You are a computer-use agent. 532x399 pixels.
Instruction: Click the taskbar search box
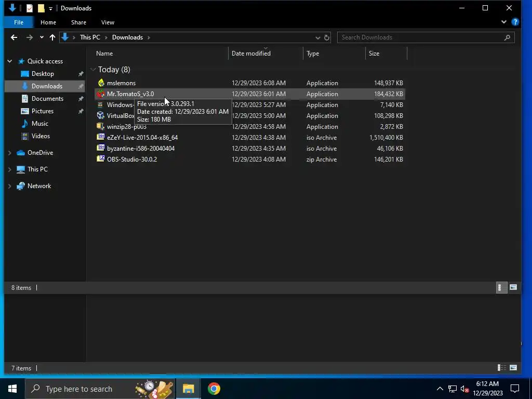click(x=100, y=389)
